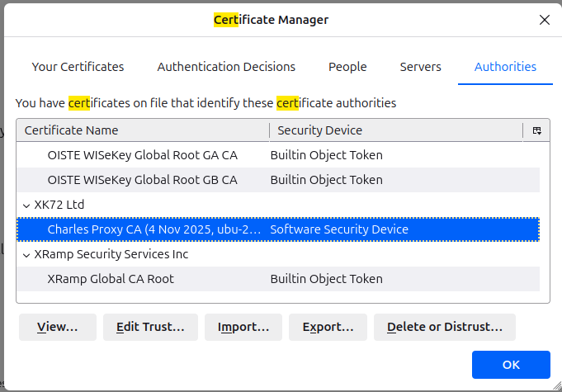Select the XRamp Global CA Root certificate

[x=111, y=279]
